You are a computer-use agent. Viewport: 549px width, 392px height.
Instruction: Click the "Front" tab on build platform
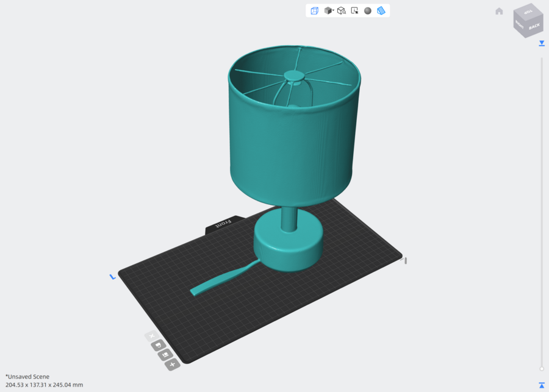coord(223,223)
